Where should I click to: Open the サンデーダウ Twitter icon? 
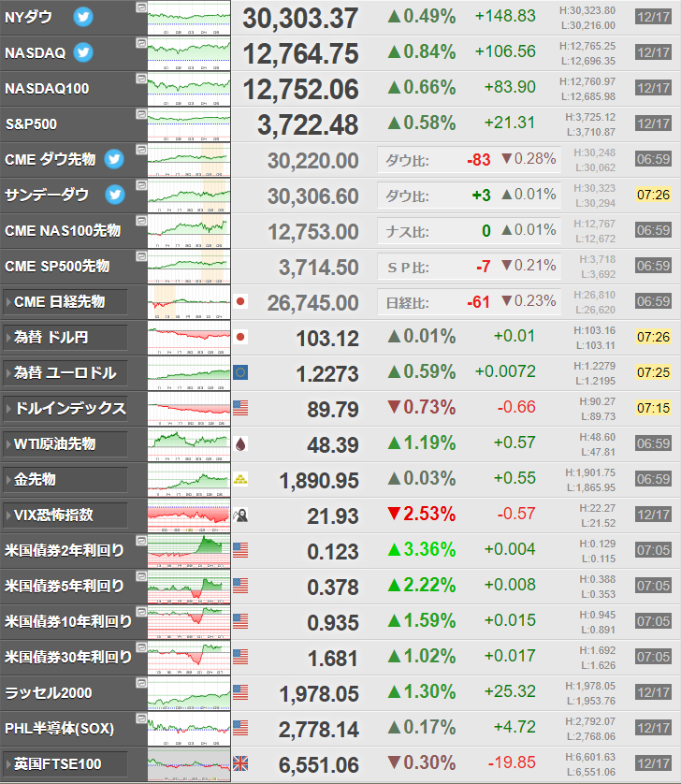[114, 195]
